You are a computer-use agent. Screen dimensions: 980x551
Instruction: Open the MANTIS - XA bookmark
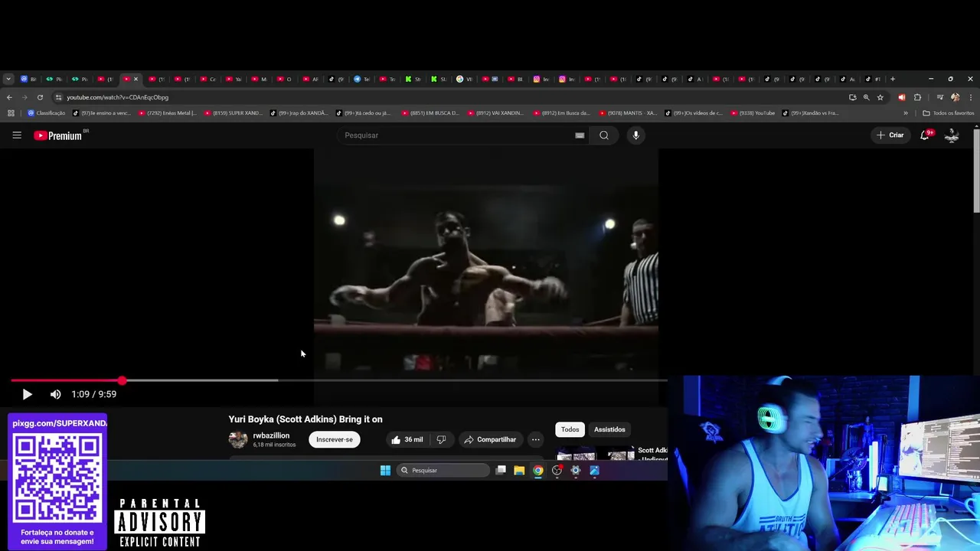pyautogui.click(x=629, y=113)
